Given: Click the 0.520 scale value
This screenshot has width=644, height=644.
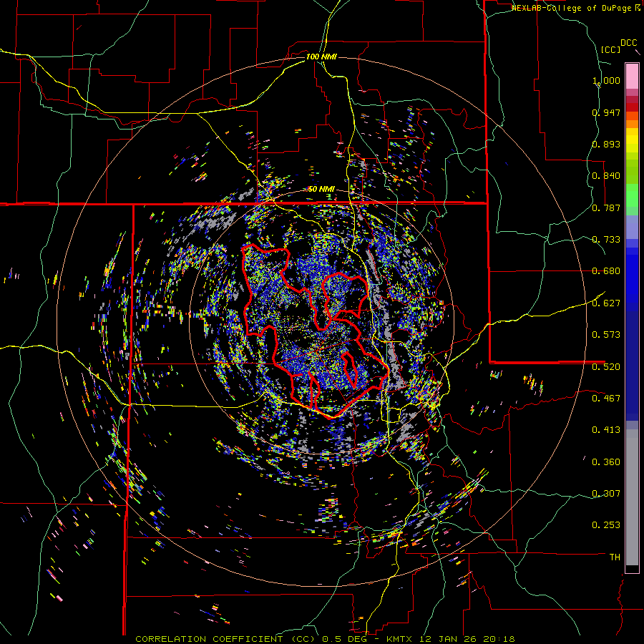Looking at the screenshot, I should click(x=606, y=366).
